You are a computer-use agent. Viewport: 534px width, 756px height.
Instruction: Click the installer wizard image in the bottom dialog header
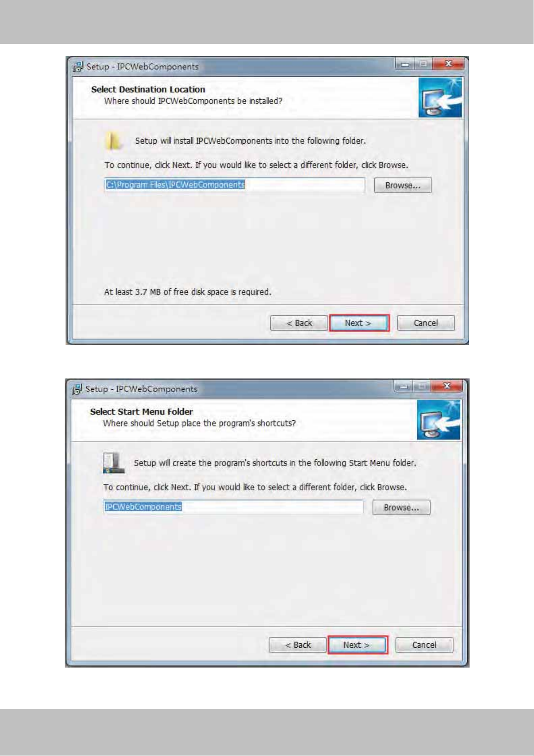pos(438,420)
